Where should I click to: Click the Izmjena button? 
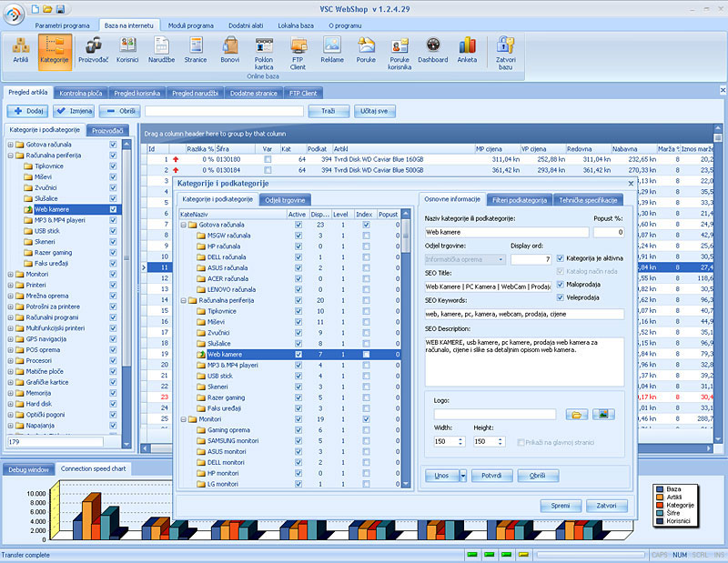[74, 111]
